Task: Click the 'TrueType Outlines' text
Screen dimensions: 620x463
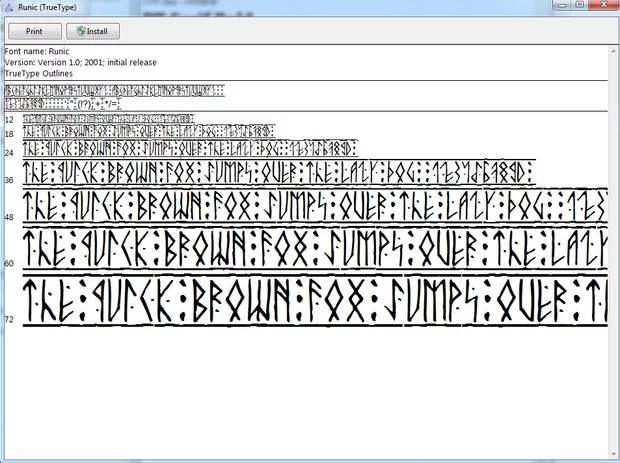Action: click(x=40, y=73)
